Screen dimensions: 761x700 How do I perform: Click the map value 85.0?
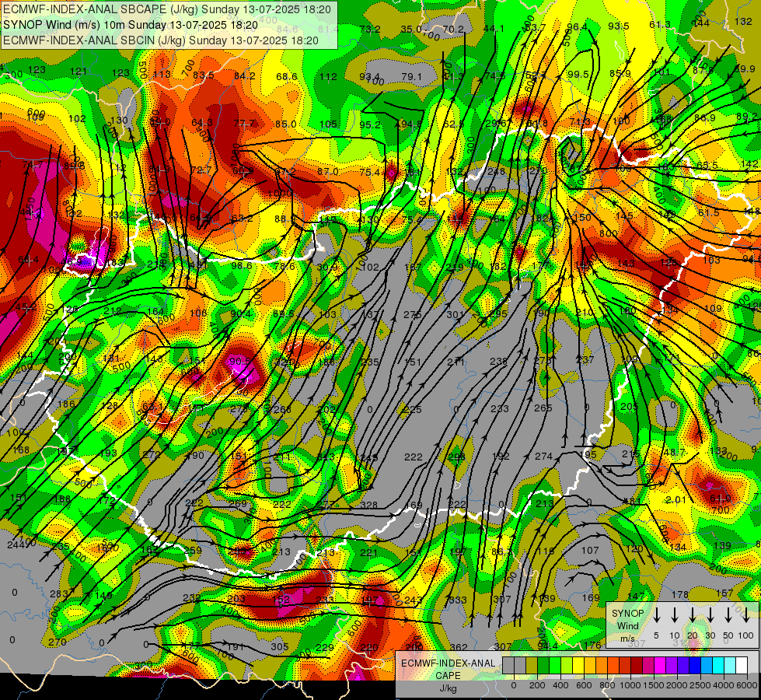(x=285, y=124)
